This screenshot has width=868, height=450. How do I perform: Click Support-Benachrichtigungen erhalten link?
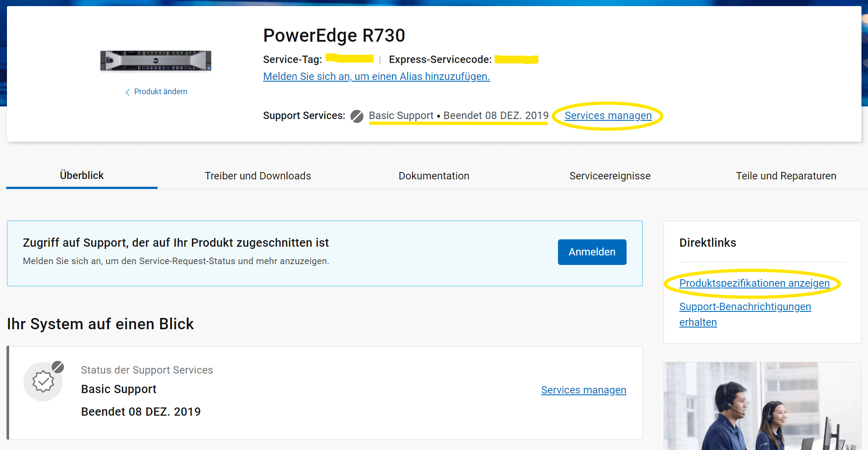click(x=745, y=307)
